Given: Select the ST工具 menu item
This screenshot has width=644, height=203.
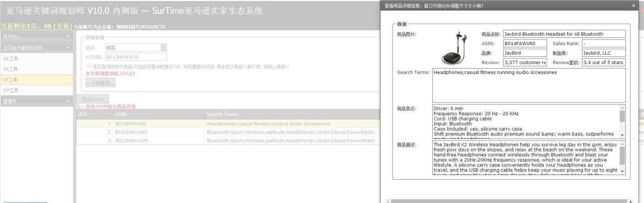Looking at the screenshot, I should [x=37, y=80].
